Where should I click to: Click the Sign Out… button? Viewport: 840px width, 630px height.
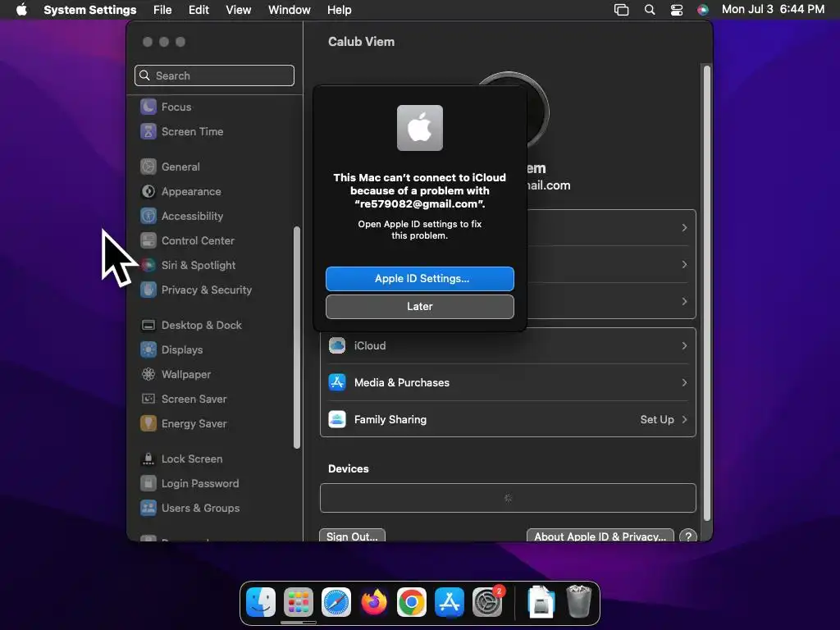tap(352, 536)
